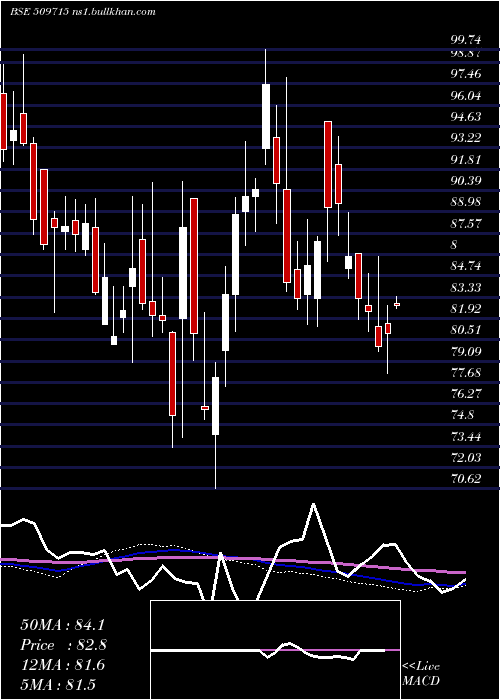Click the 'BSE 509715 ns1.bullkhan.com' header text
Screen dimensions: 500x700
tap(83, 12)
